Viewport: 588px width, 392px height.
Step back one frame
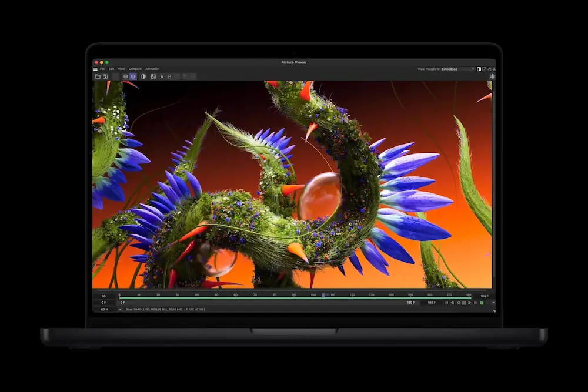coord(452,303)
